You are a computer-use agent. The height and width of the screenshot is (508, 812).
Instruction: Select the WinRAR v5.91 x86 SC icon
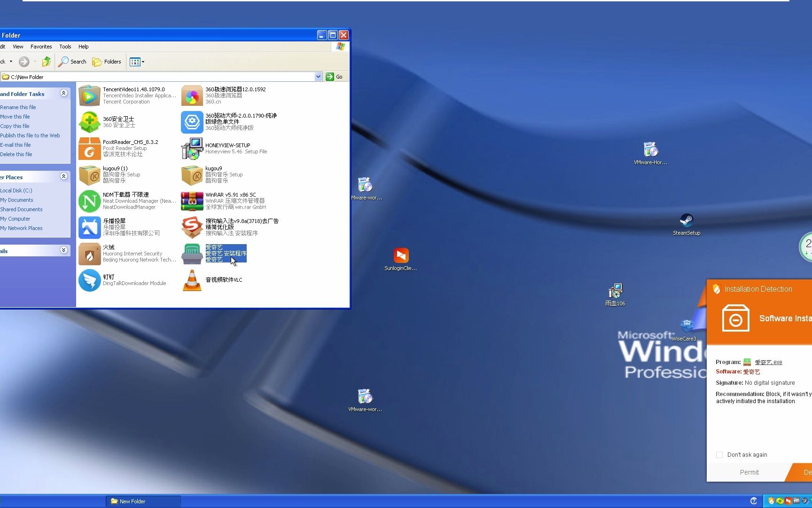pyautogui.click(x=192, y=201)
